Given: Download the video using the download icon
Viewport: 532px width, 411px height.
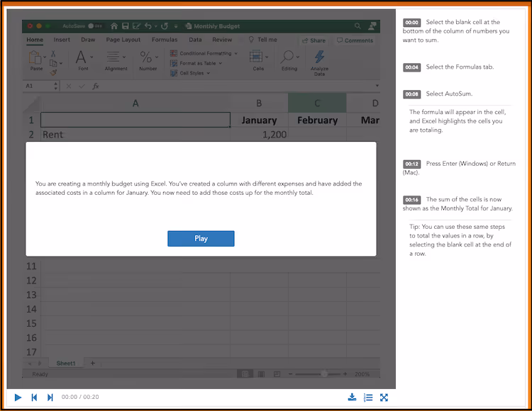Looking at the screenshot, I should point(352,397).
